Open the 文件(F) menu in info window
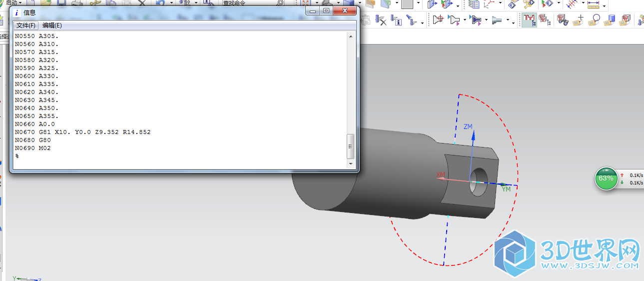The width and height of the screenshot is (644, 281). (x=25, y=25)
